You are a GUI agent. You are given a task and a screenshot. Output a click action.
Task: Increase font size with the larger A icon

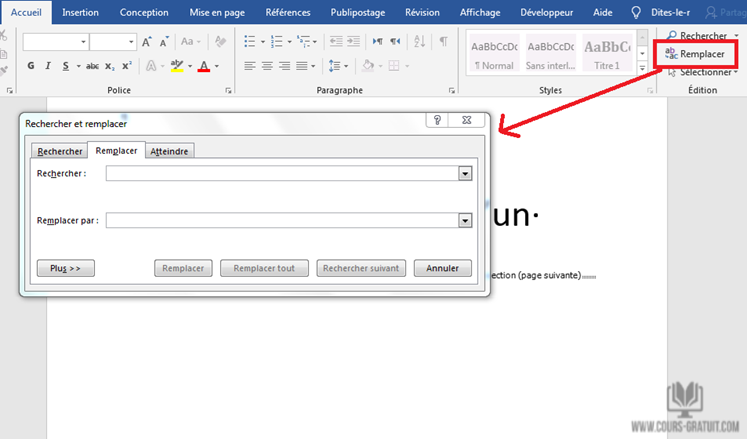pyautogui.click(x=147, y=42)
